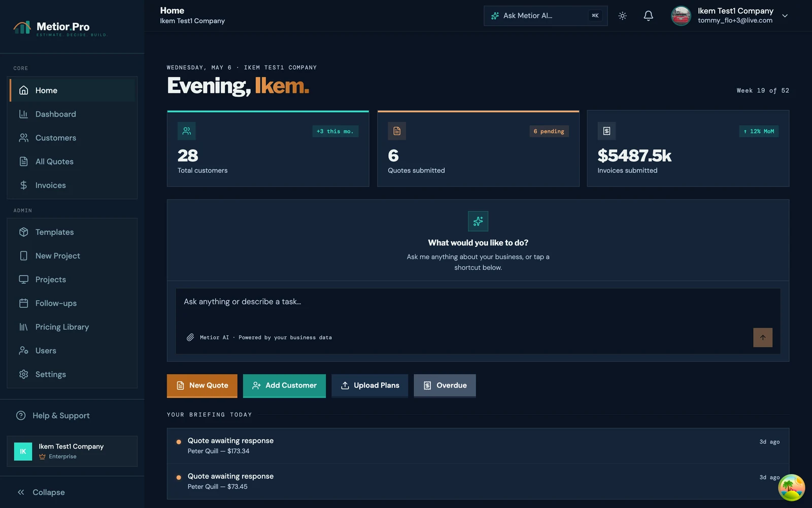Screen dimensions: 812x508
Task: Click the send arrow button
Action: (763, 337)
